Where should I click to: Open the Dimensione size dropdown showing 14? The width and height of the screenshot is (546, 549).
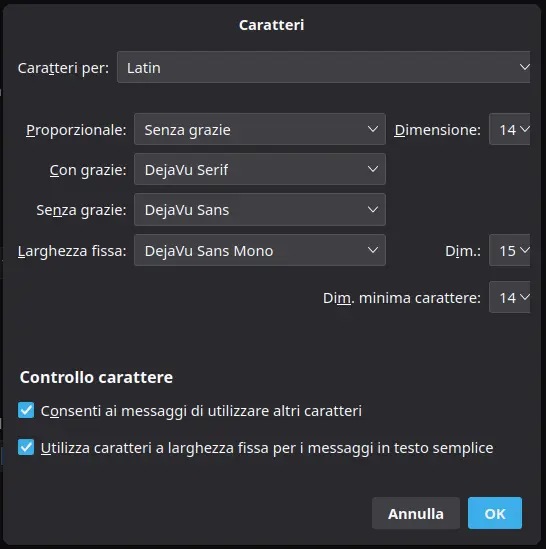click(x=509, y=129)
